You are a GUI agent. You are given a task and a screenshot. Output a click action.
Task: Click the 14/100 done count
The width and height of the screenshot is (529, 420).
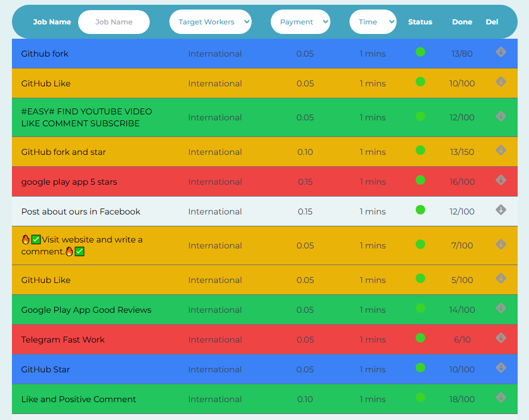(462, 310)
